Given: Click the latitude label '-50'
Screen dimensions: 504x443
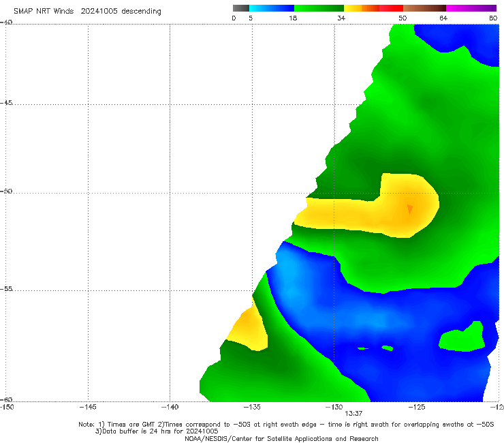Looking at the screenshot, I should pos(6,191).
